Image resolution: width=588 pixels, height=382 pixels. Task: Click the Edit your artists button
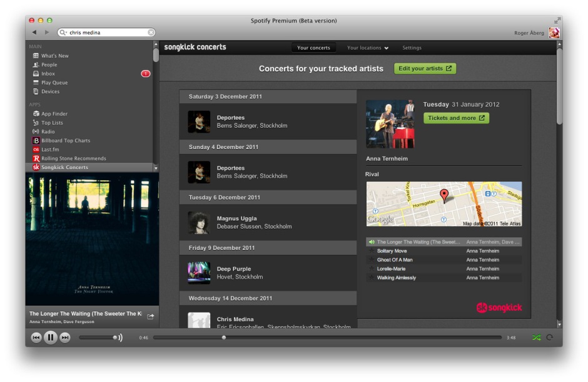point(425,69)
